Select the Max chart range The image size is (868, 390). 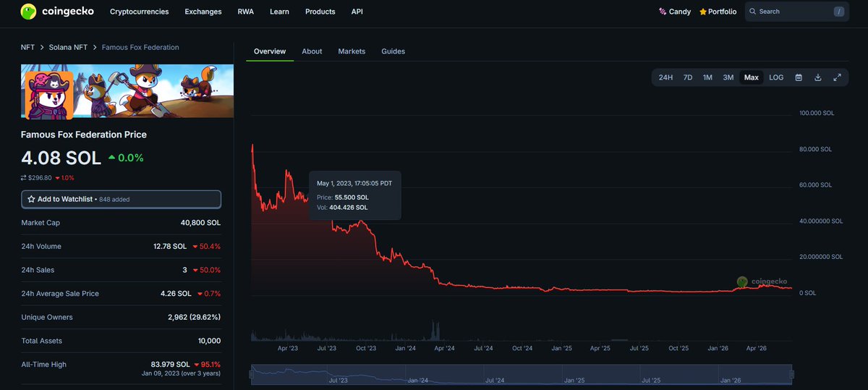(752, 77)
